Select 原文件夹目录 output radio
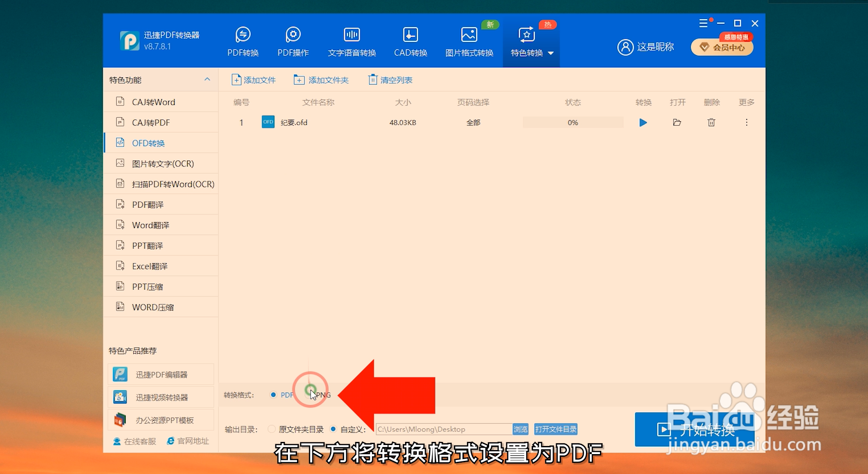This screenshot has height=474, width=868. click(271, 429)
